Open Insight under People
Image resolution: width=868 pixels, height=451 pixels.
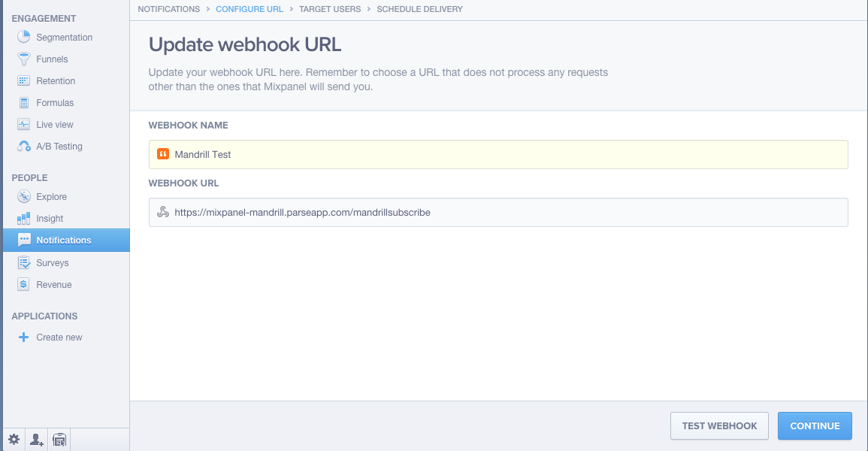tap(50, 219)
